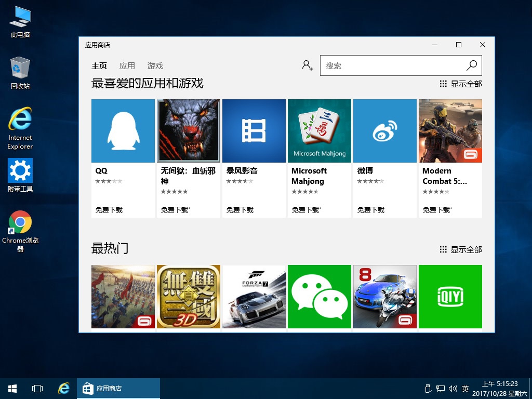Switch to the 应用 tab
The width and height of the screenshot is (532, 399).
pos(127,66)
